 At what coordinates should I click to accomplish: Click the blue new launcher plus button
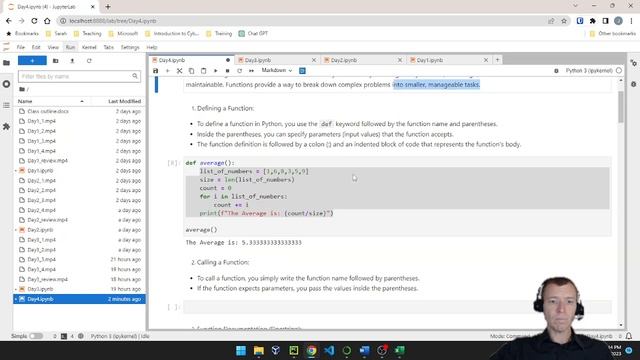[x=32, y=61]
